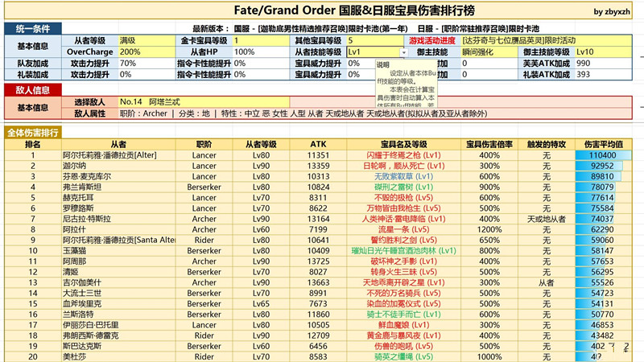
Task: Click the 敌人信息 section header
Action: coord(33,90)
